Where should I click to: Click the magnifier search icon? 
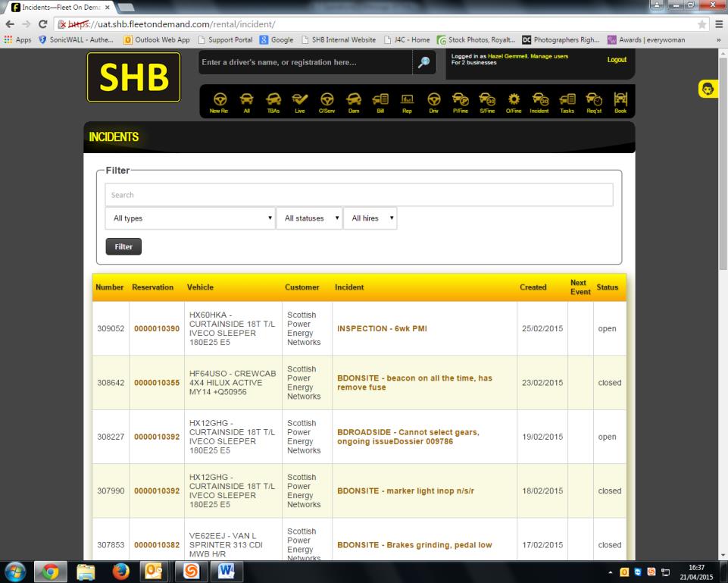(426, 63)
